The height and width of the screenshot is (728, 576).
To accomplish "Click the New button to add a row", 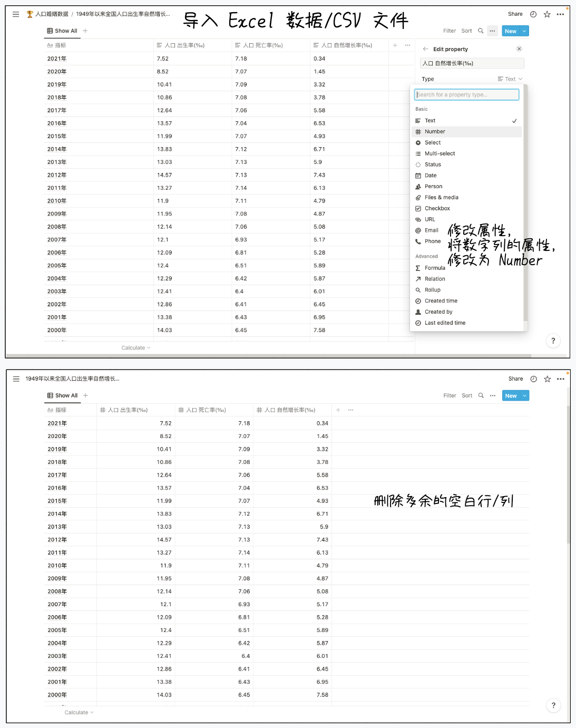I will click(x=509, y=31).
